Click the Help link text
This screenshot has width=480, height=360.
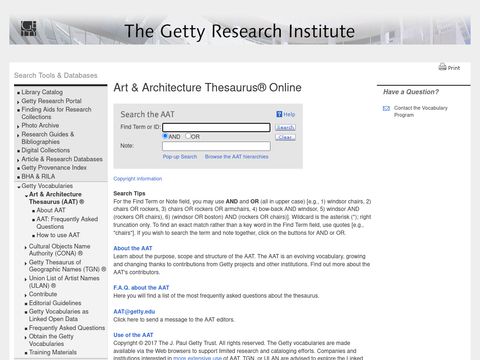289,114
